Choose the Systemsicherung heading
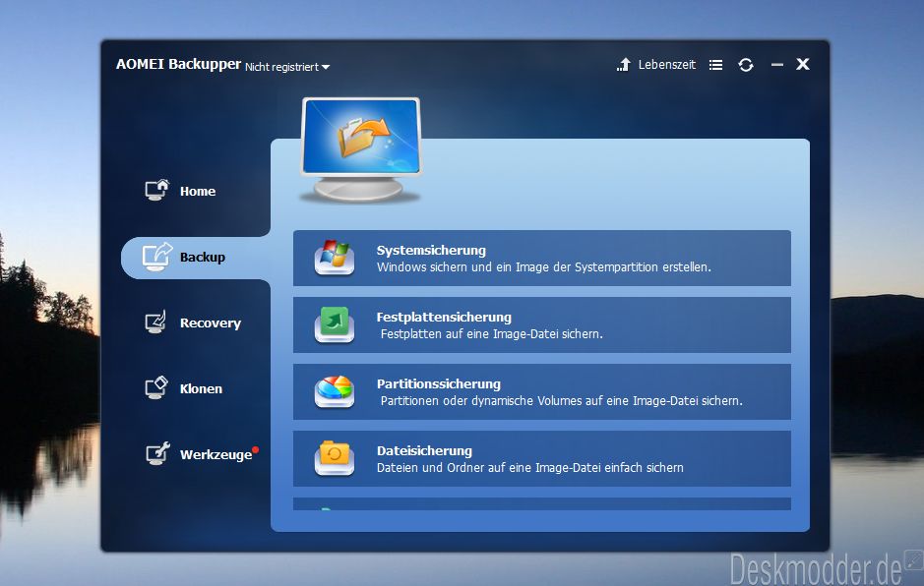 point(431,251)
